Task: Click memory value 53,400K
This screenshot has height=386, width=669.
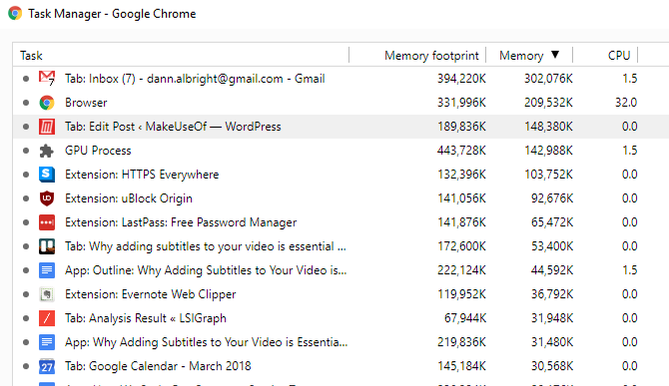Action: 552,246
